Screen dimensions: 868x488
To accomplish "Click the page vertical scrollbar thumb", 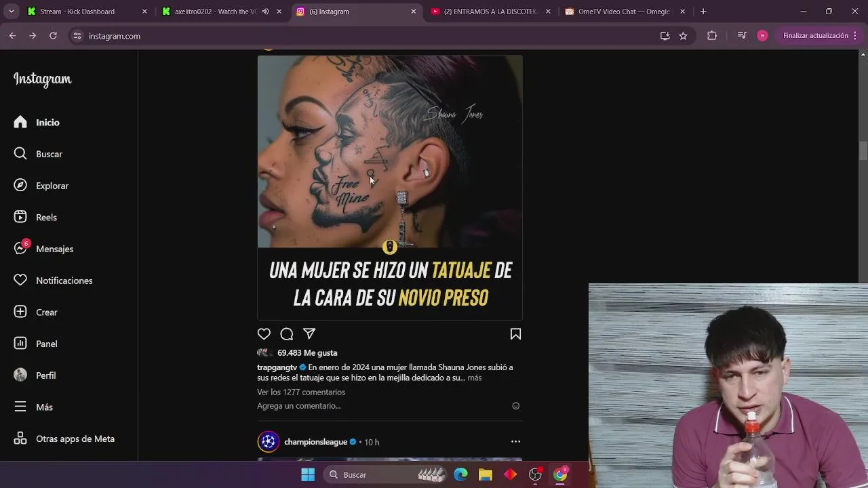I will coord(863,150).
